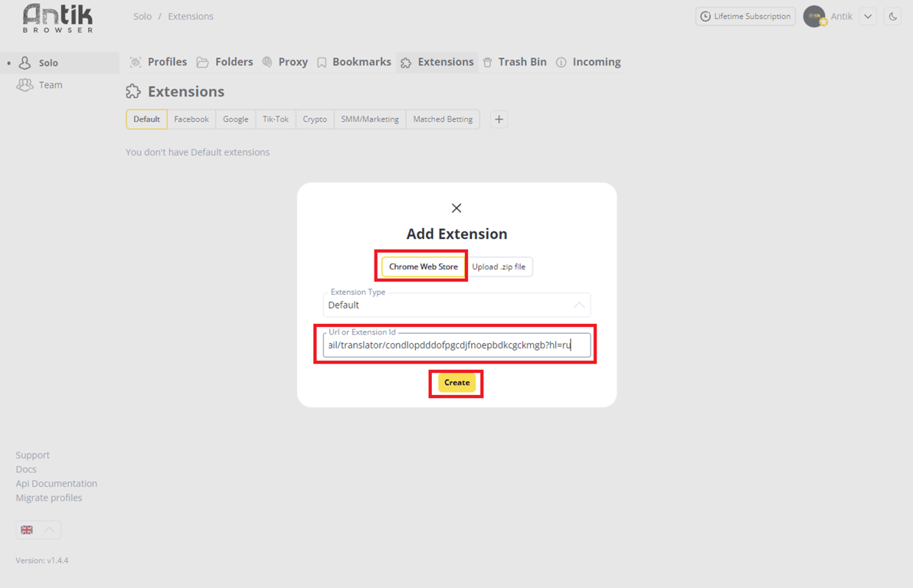This screenshot has width=913, height=588.
Task: Select the Default extension category
Action: 147,119
